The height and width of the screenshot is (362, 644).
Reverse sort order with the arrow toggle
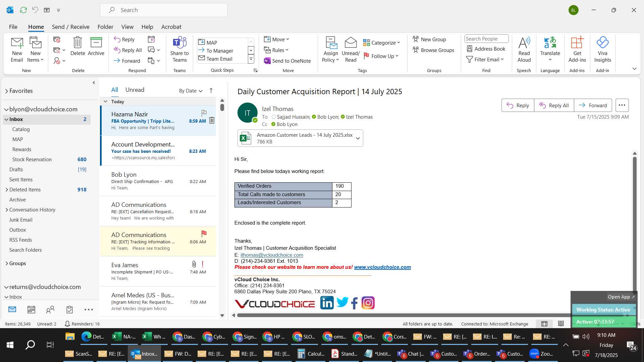tap(211, 90)
